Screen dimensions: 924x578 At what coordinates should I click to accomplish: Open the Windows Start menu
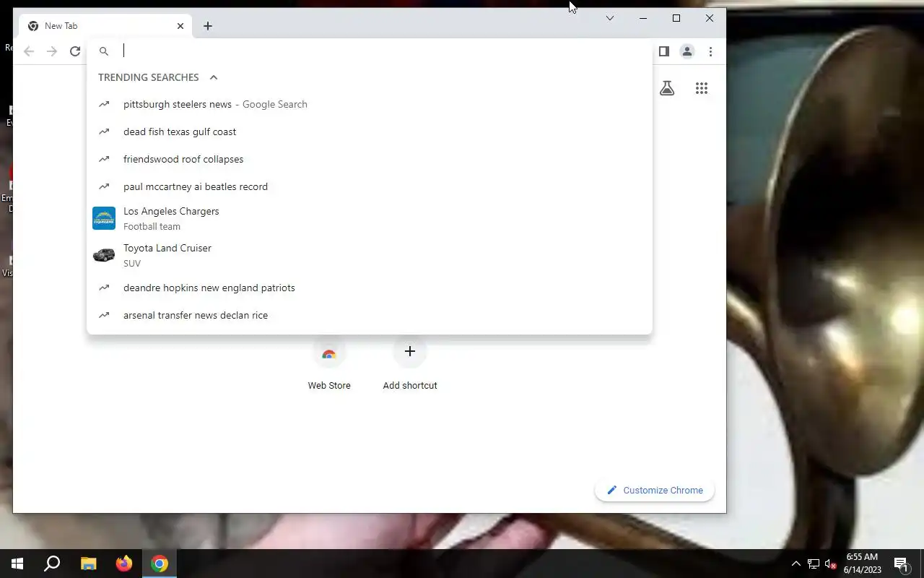(17, 564)
